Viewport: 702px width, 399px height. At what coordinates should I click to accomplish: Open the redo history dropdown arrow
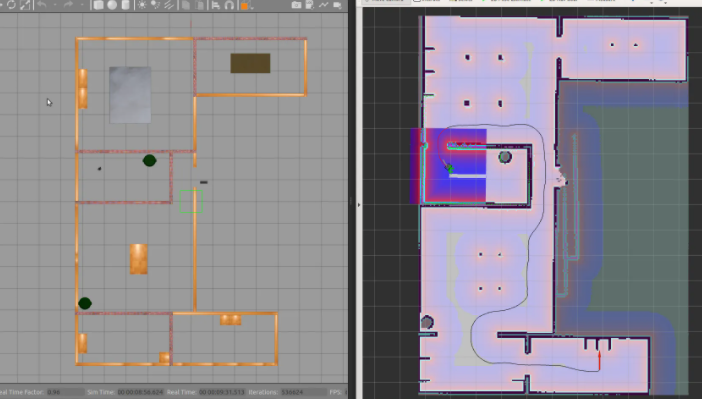point(82,5)
